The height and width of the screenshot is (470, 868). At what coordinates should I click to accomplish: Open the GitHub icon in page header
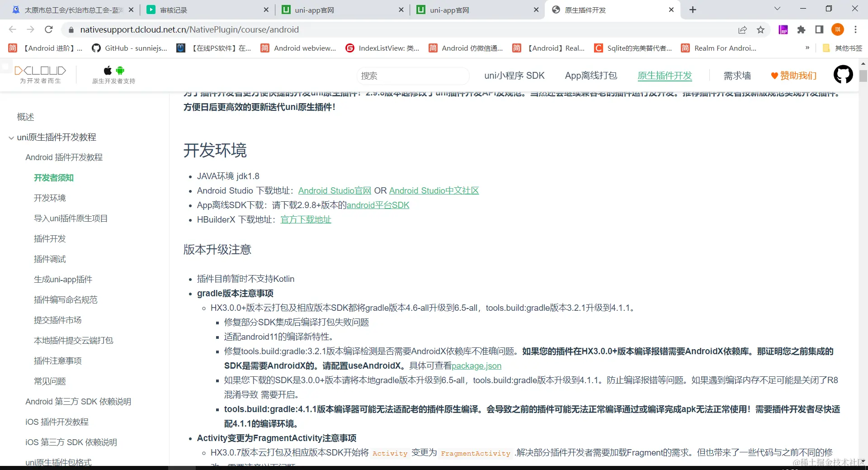tap(843, 75)
